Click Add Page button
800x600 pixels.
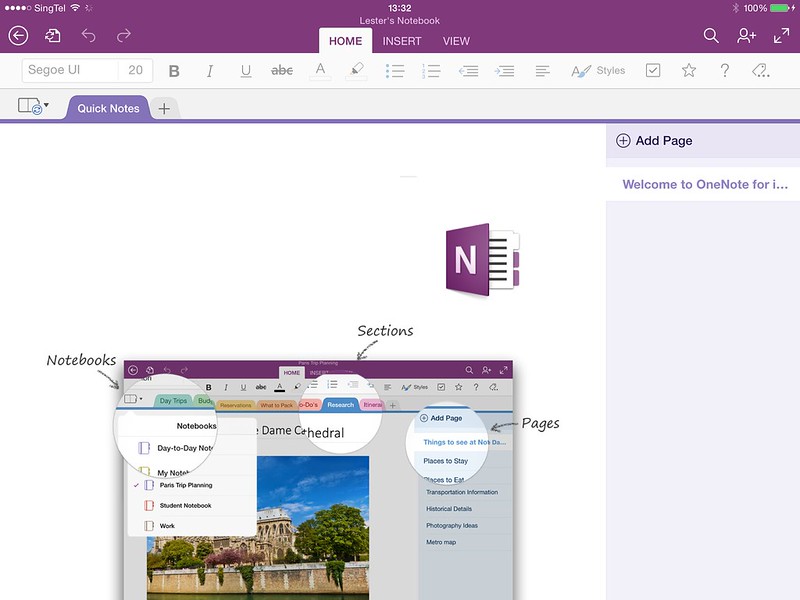[x=655, y=141]
